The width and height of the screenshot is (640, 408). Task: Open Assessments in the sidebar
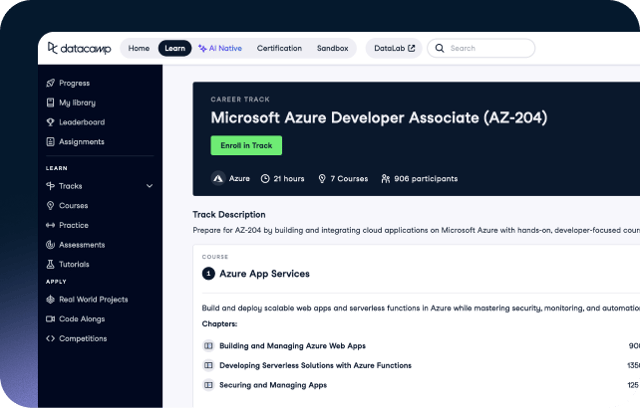(82, 245)
